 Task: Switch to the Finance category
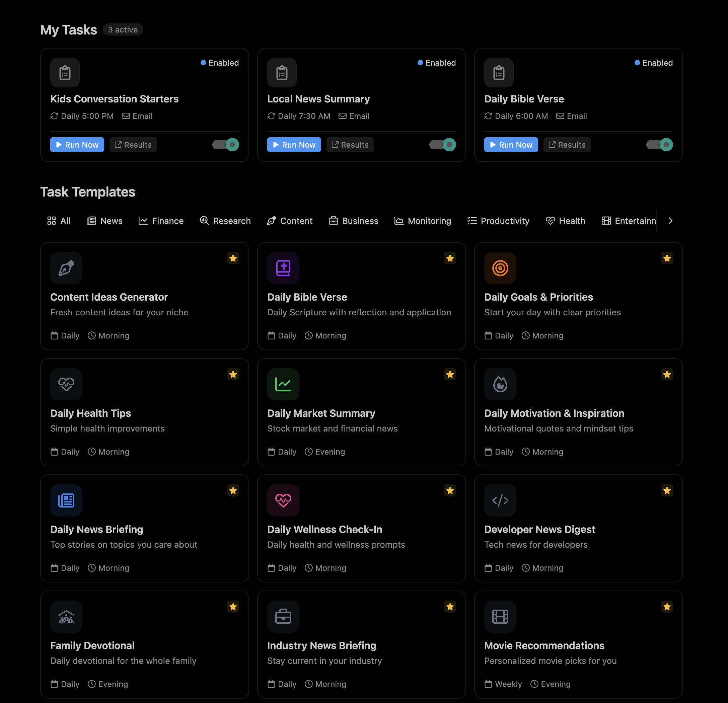[161, 221]
